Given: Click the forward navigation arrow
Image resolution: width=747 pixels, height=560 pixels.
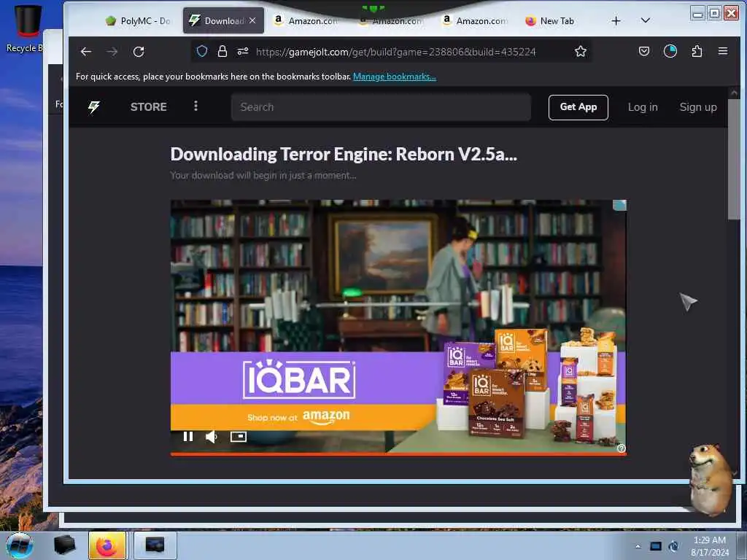Looking at the screenshot, I should tap(112, 52).
